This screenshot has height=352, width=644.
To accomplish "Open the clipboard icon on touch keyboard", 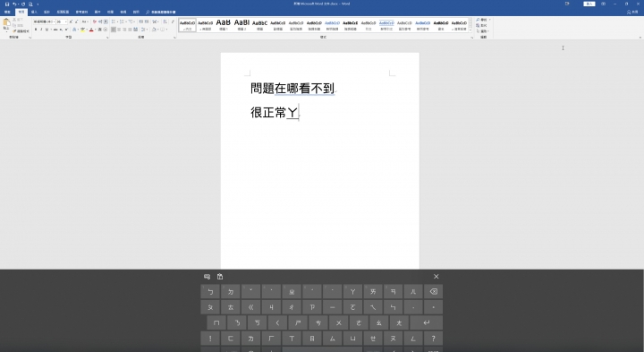I will pos(220,277).
